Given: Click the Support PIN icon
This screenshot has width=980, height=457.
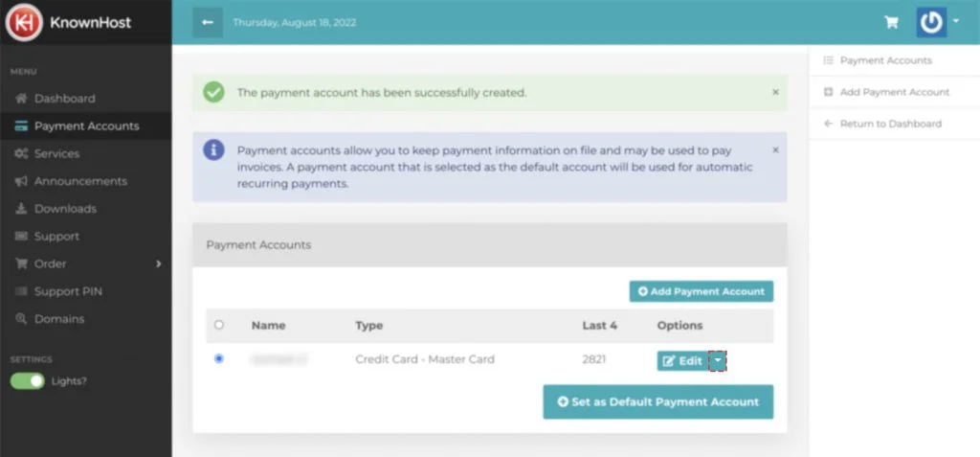Looking at the screenshot, I should pyautogui.click(x=21, y=291).
